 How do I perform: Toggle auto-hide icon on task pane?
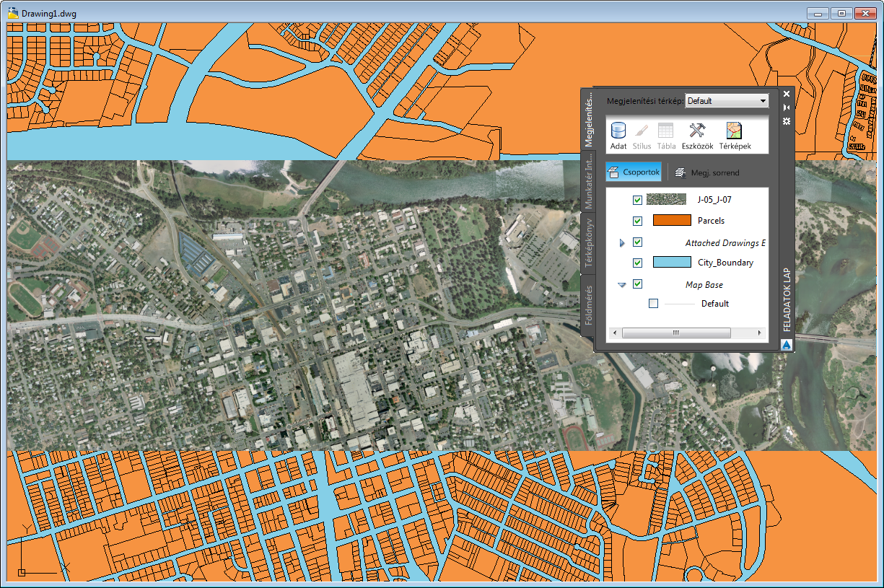[x=787, y=107]
